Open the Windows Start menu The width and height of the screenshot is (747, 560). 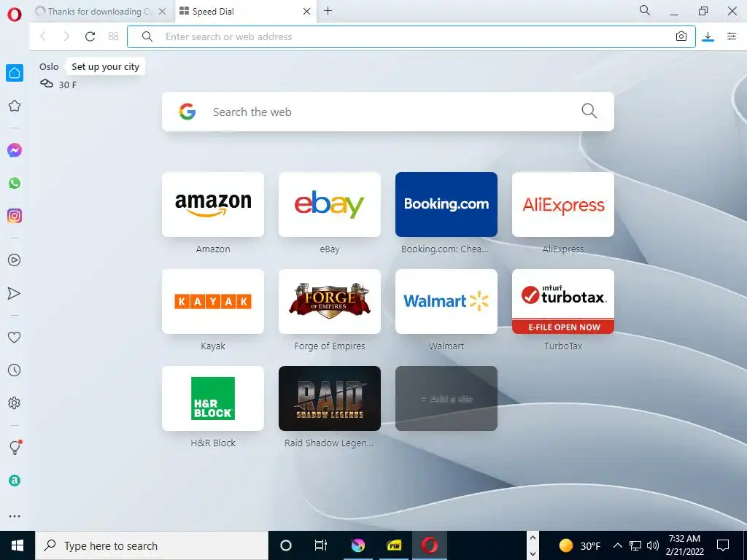(18, 545)
